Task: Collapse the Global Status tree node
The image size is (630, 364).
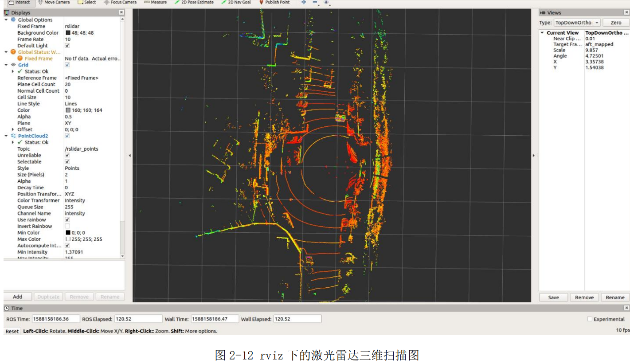Action: tap(6, 52)
